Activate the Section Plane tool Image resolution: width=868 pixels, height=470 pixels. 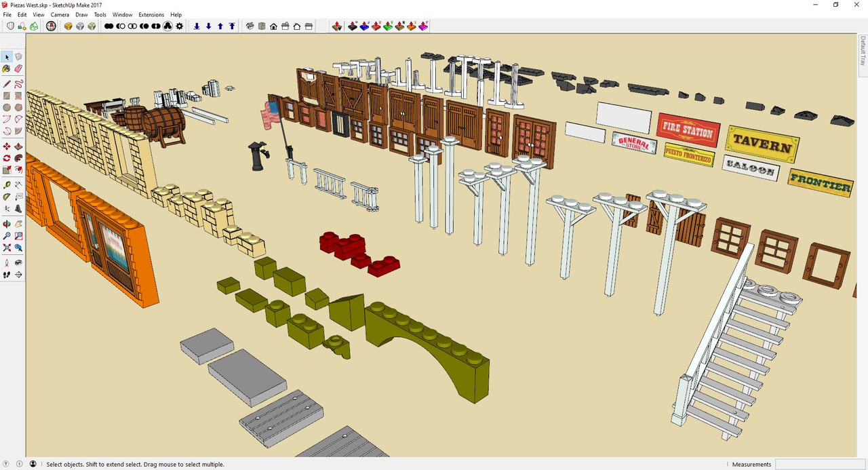point(18,275)
